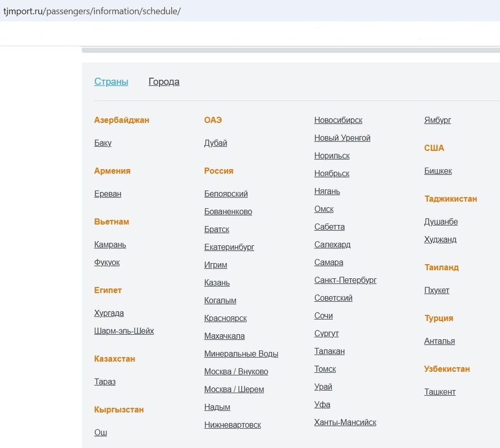
Task: Select the Душанбе link under Таджикистан
Action: pyautogui.click(x=440, y=221)
